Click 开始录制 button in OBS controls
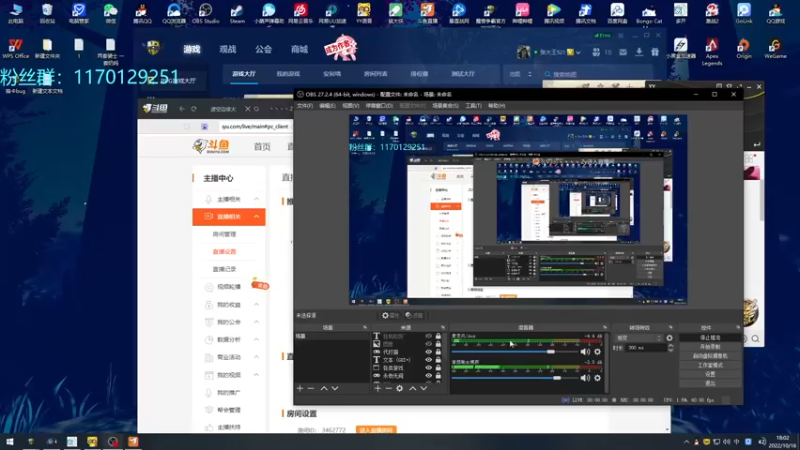The height and width of the screenshot is (450, 800). point(710,347)
